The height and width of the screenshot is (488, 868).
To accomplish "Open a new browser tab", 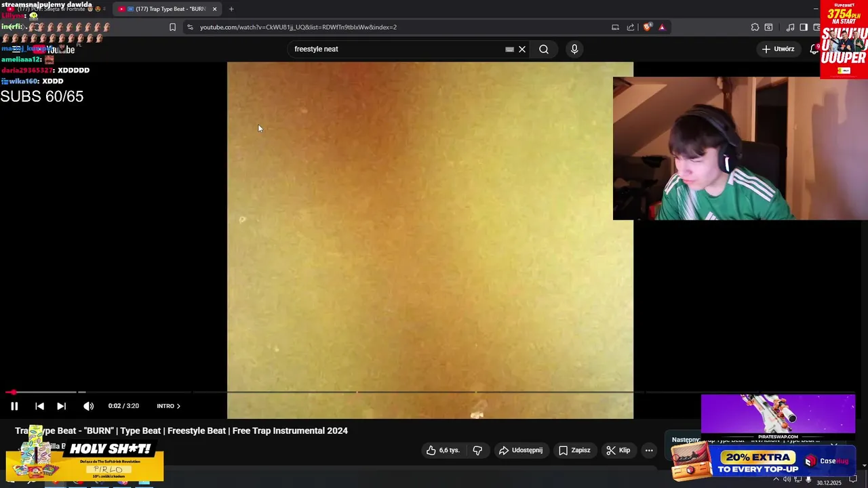I will point(231,9).
